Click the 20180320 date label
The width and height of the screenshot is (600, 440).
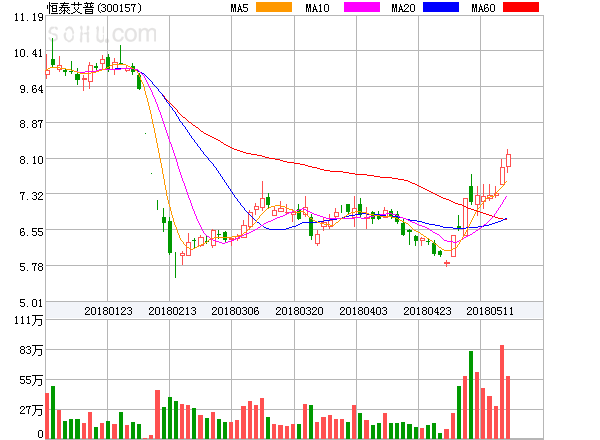pyautogui.click(x=299, y=311)
